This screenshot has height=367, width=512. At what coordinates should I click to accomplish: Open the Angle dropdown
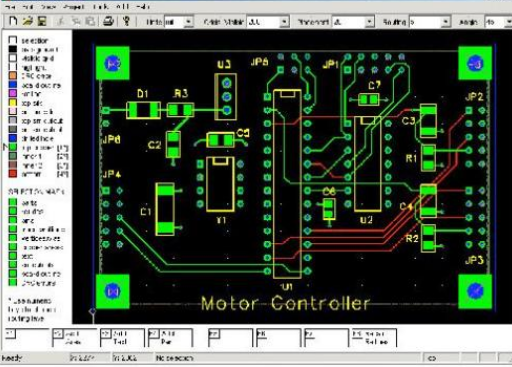pyautogui.click(x=508, y=22)
